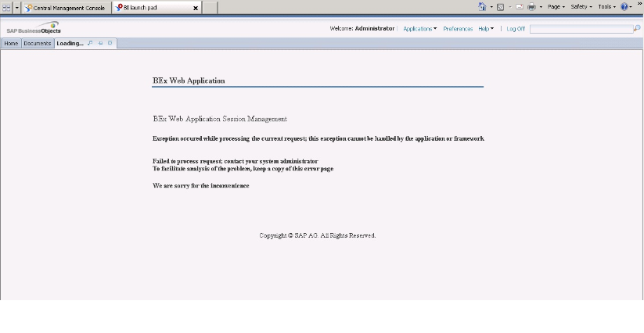Click the Log Off link
644x333 pixels.
pos(516,29)
